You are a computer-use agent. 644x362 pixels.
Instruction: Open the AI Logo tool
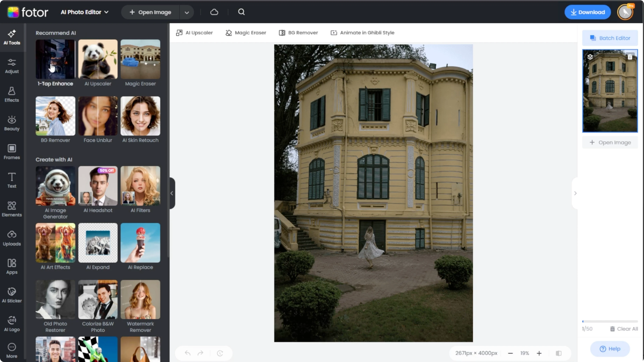tap(12, 324)
